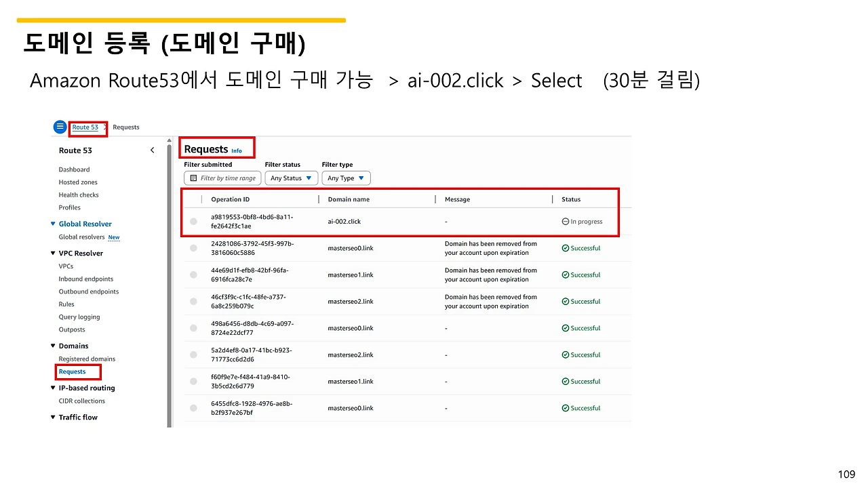Select the radio button for masterseo2.link row
868x488 pixels.
193,301
